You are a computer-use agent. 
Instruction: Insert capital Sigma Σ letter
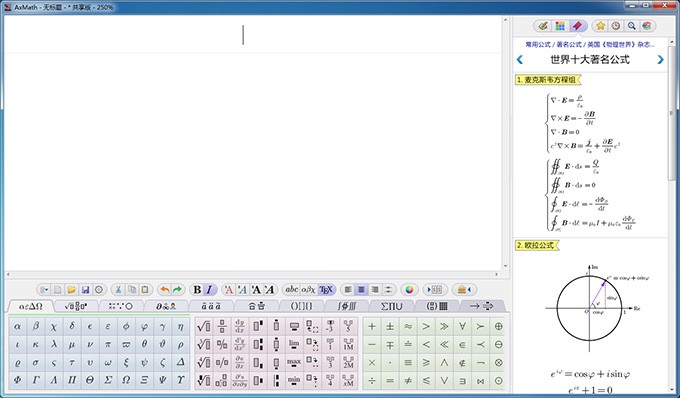(108, 380)
